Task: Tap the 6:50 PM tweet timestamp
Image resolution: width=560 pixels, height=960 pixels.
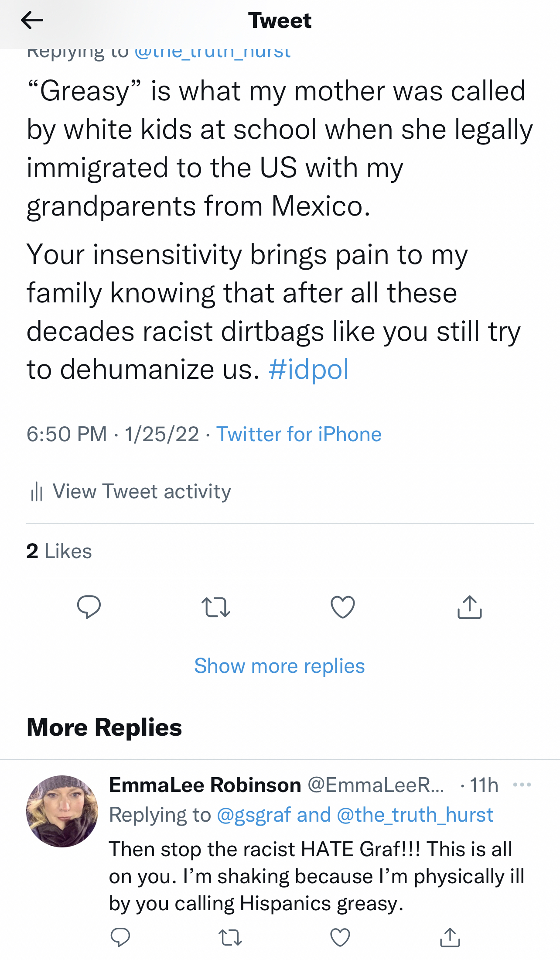Action: point(67,435)
